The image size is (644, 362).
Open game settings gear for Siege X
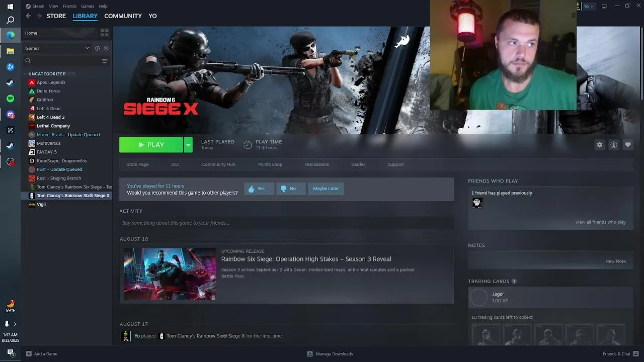click(599, 145)
